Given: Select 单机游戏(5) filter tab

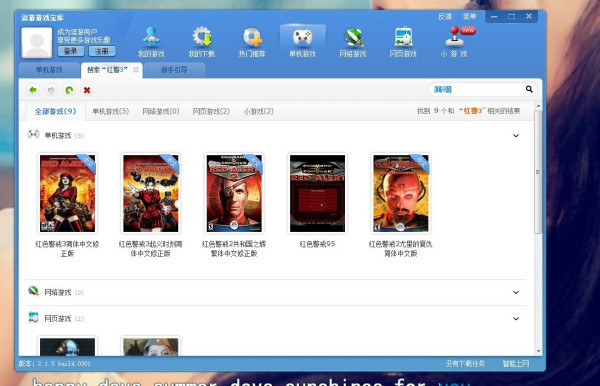Looking at the screenshot, I should click(x=110, y=111).
